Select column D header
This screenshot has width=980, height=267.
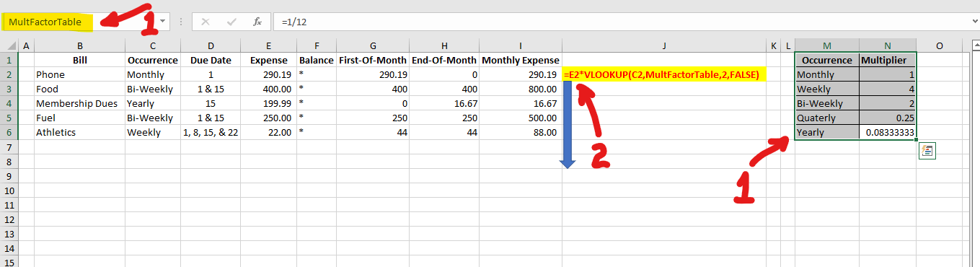(x=211, y=46)
